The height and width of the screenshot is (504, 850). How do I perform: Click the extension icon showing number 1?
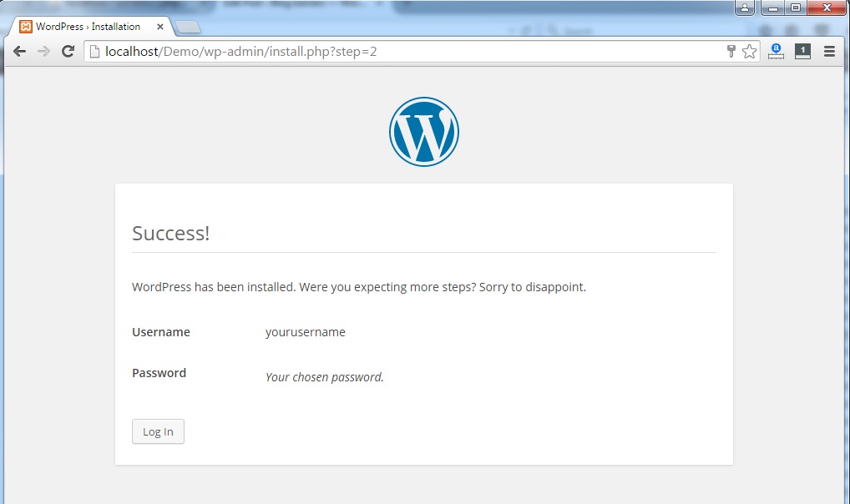coord(802,52)
